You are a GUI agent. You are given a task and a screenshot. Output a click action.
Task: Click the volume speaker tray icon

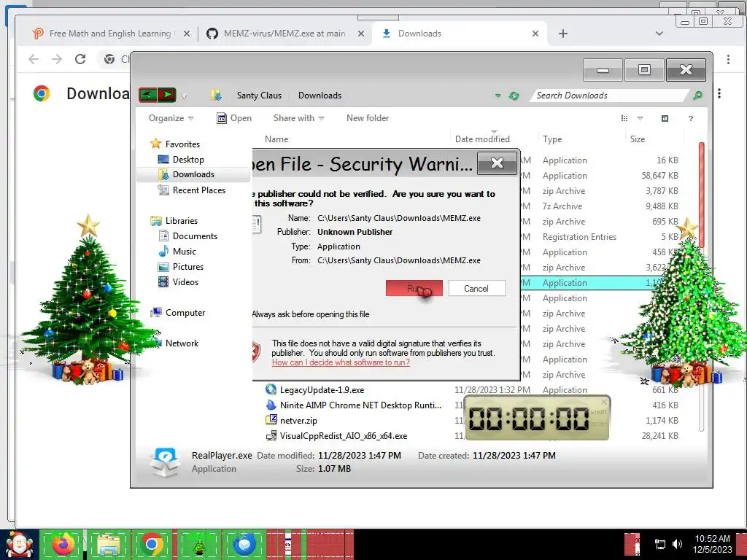tap(677, 544)
